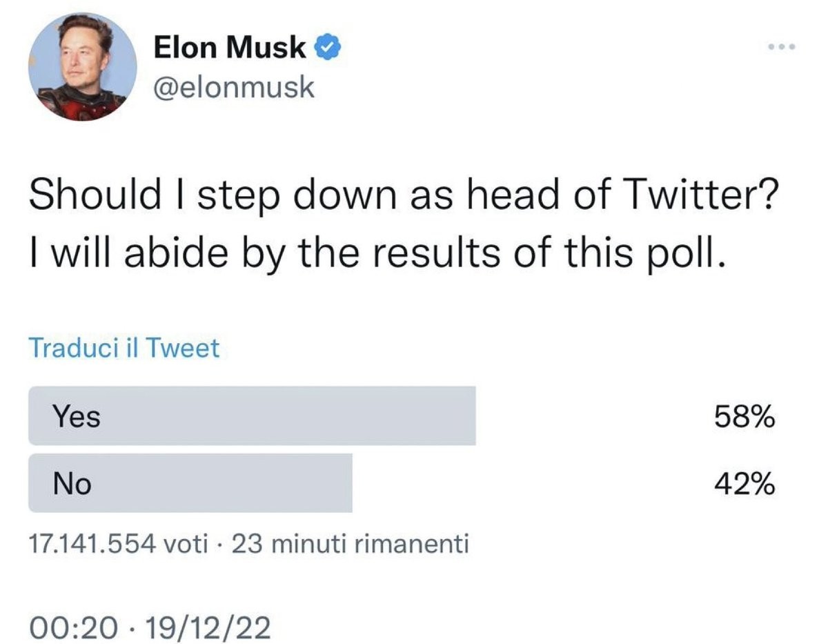This screenshot has height=644, width=828.
Task: Open Elon Musk's profile picture
Action: pos(82,67)
